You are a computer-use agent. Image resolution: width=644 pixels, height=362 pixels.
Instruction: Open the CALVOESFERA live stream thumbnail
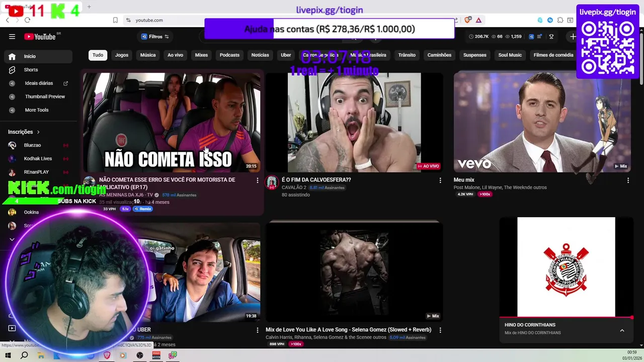click(x=354, y=122)
